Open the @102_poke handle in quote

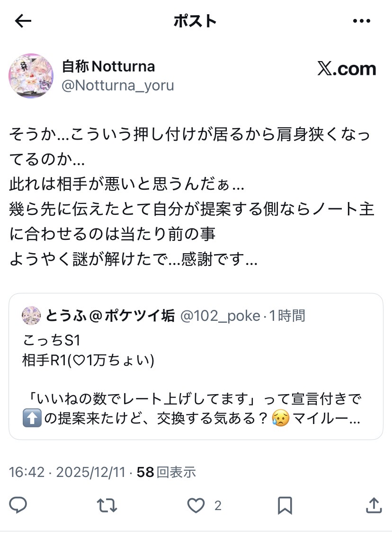pyautogui.click(x=220, y=315)
